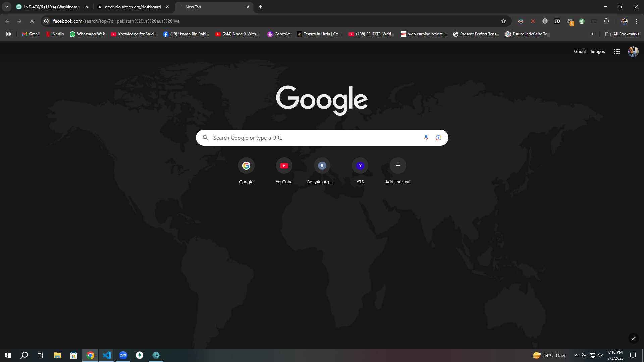The height and width of the screenshot is (362, 644).
Task: Open Task View in taskbar
Action: pos(40,355)
